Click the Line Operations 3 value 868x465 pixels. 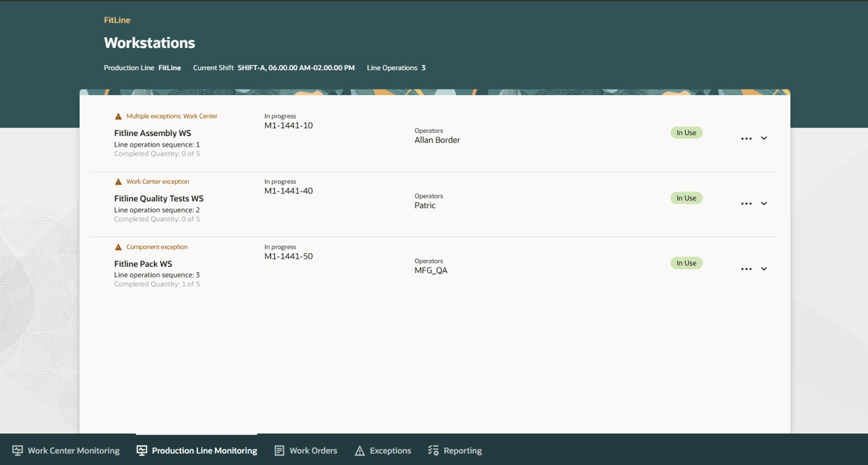click(424, 68)
